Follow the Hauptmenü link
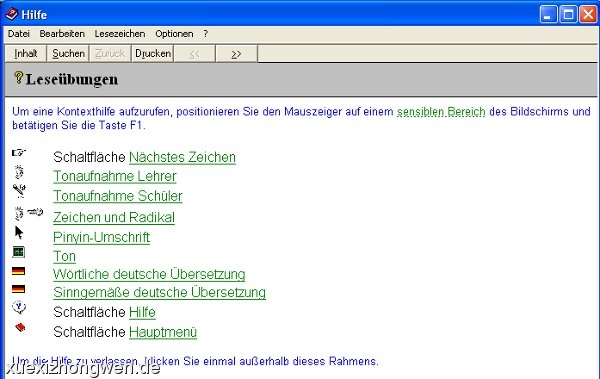Image resolution: width=600 pixels, height=379 pixels. [x=163, y=332]
